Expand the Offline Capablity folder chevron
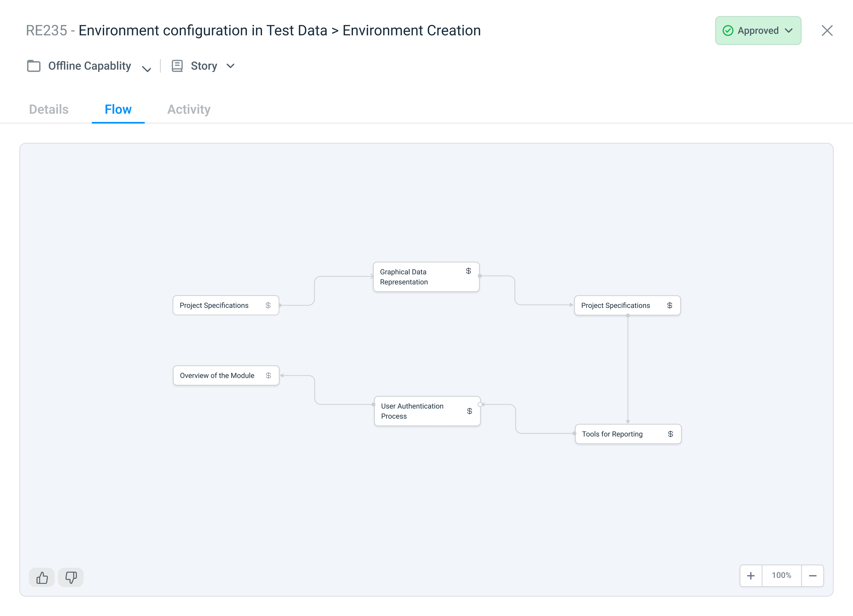The height and width of the screenshot is (616, 853). click(146, 69)
